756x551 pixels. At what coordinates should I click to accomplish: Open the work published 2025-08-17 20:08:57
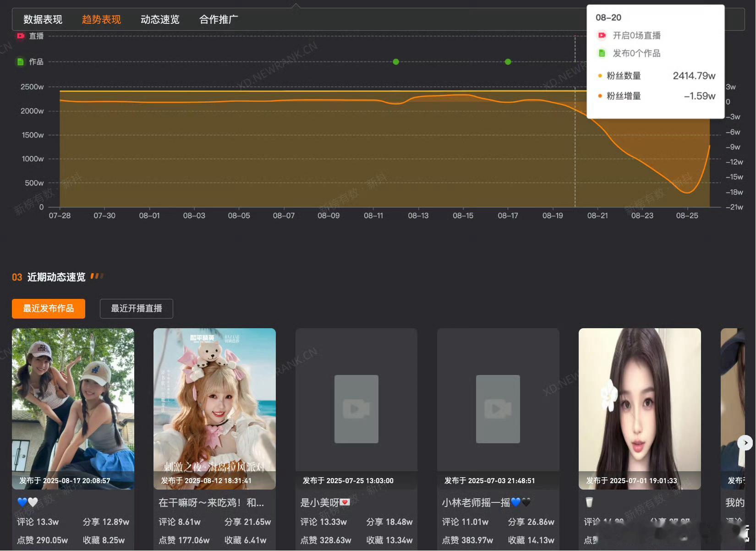[73, 408]
